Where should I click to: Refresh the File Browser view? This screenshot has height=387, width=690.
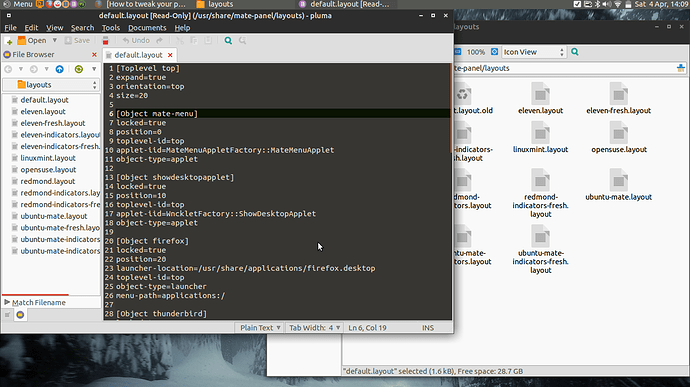[79, 69]
